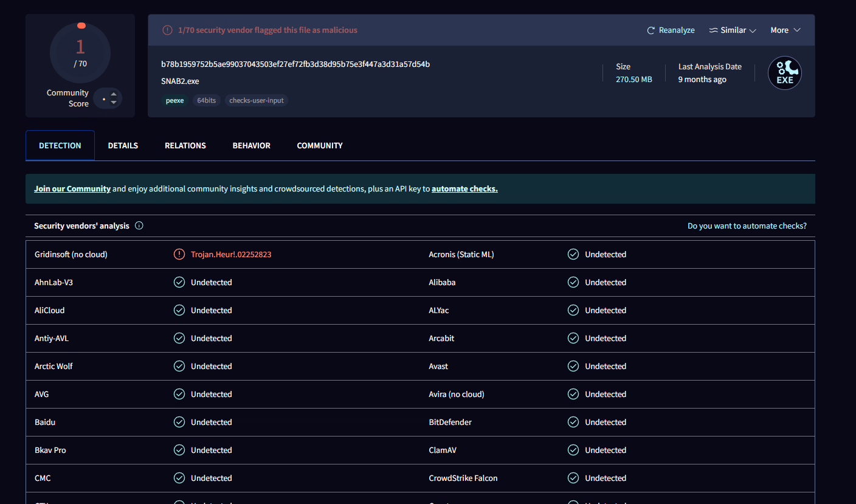Click the BitDefender vendor name
Image resolution: width=856 pixels, height=504 pixels.
pyautogui.click(x=450, y=422)
